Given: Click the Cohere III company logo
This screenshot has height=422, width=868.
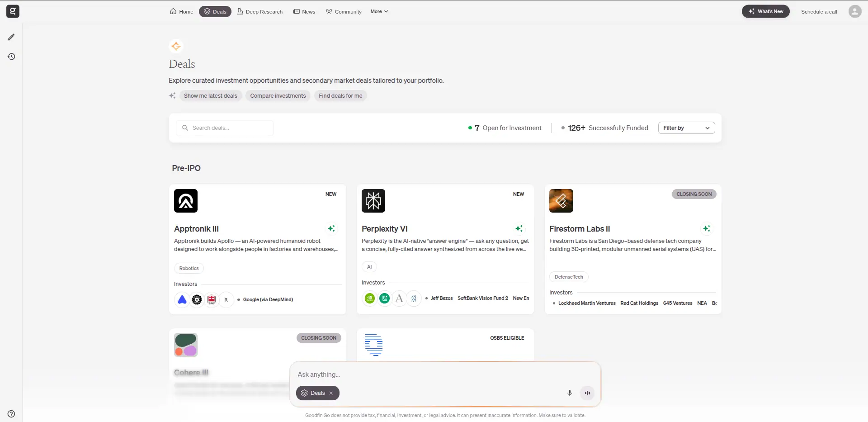Looking at the screenshot, I should [x=186, y=345].
